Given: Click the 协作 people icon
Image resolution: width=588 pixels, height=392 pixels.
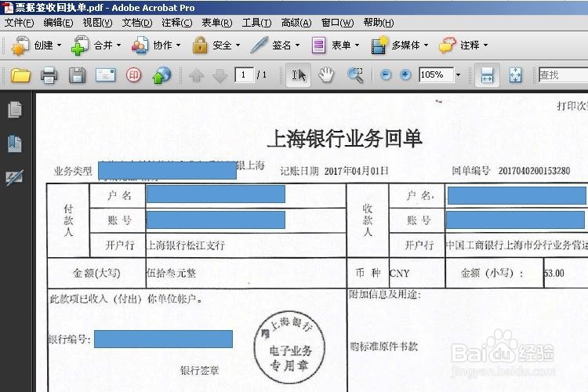Looking at the screenshot, I should pyautogui.click(x=140, y=45).
